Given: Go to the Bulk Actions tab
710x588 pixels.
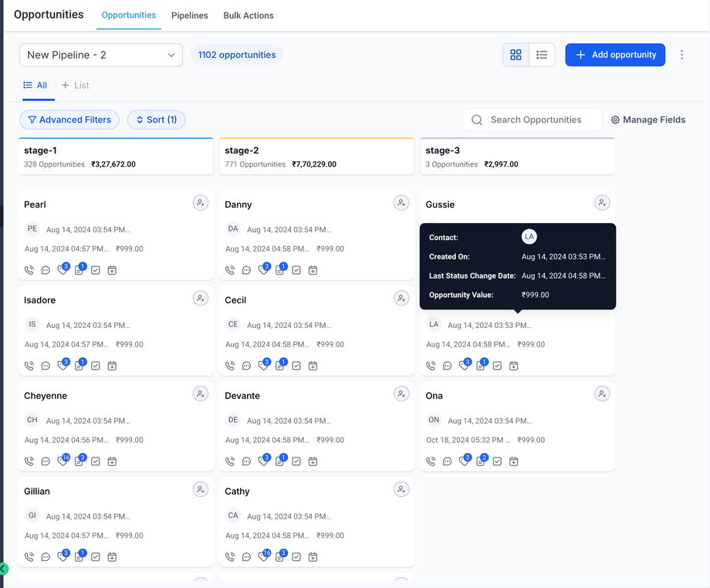Looking at the screenshot, I should click(248, 15).
